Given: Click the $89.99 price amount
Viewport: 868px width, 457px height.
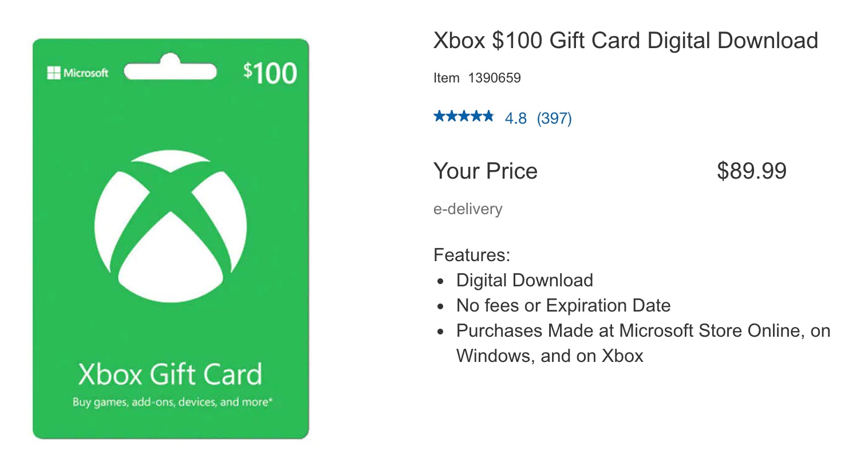Looking at the screenshot, I should point(751,171).
